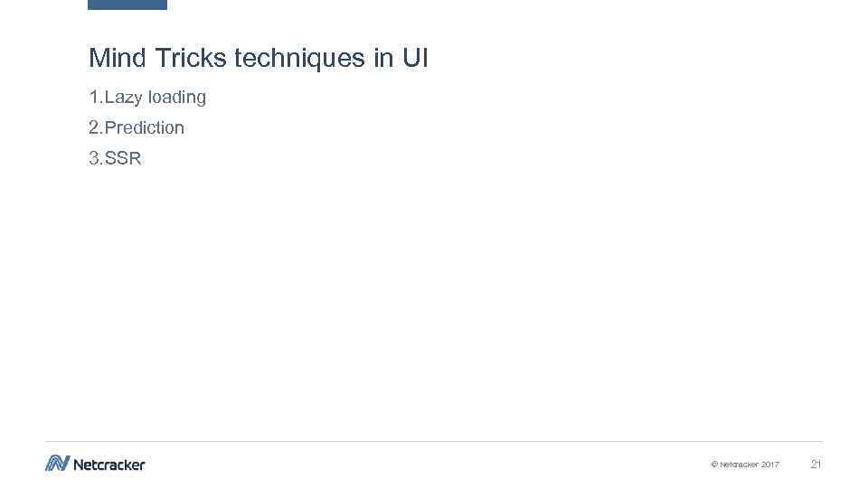Click the Lazy loading list item
868x488 pixels.
[147, 97]
